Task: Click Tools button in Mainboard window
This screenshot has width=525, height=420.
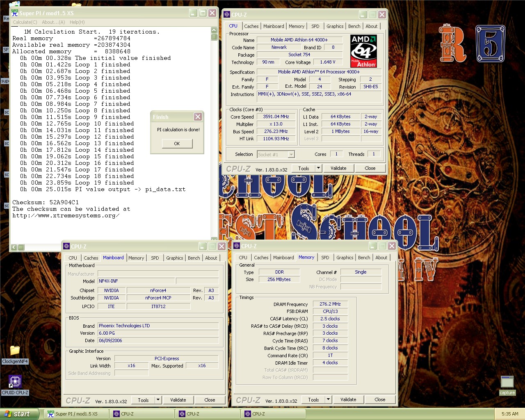Action: [143, 400]
